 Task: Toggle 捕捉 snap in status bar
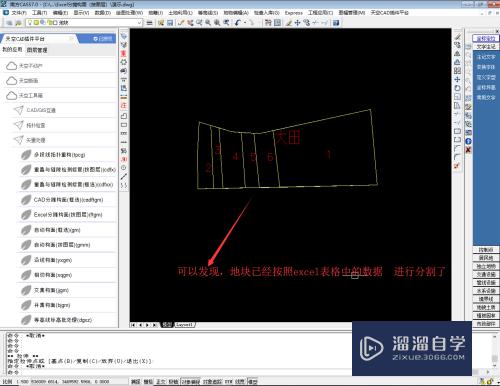[x=135, y=382]
